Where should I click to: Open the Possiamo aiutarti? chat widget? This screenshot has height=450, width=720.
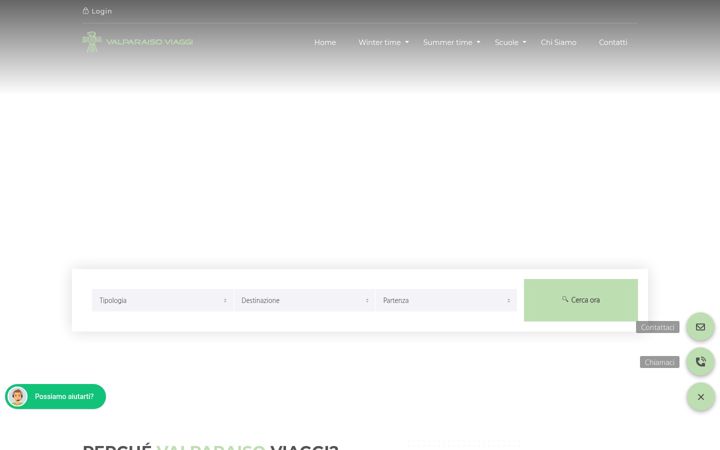coord(56,396)
